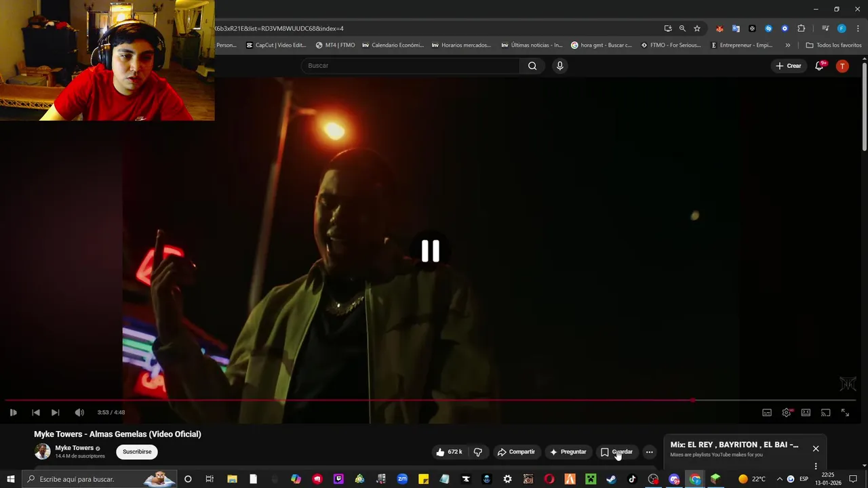Screen dimensions: 868x488
Task: Open the Chrome extensions puzzle menu
Action: (801, 28)
